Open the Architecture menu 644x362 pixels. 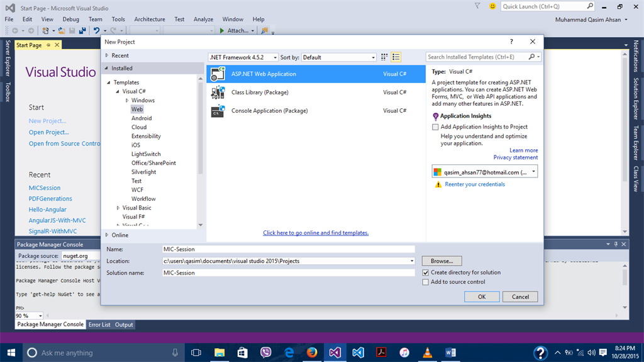pyautogui.click(x=150, y=19)
